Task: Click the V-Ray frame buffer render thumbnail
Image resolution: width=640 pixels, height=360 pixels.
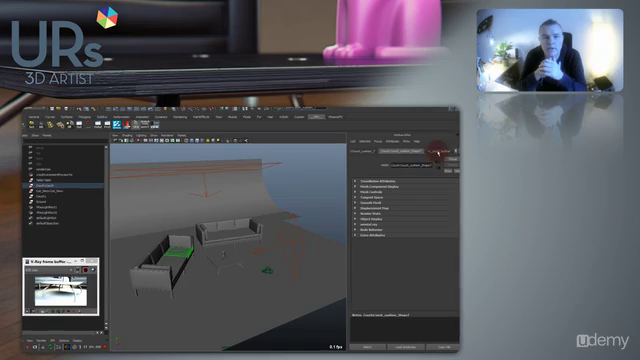Action: (x=61, y=291)
